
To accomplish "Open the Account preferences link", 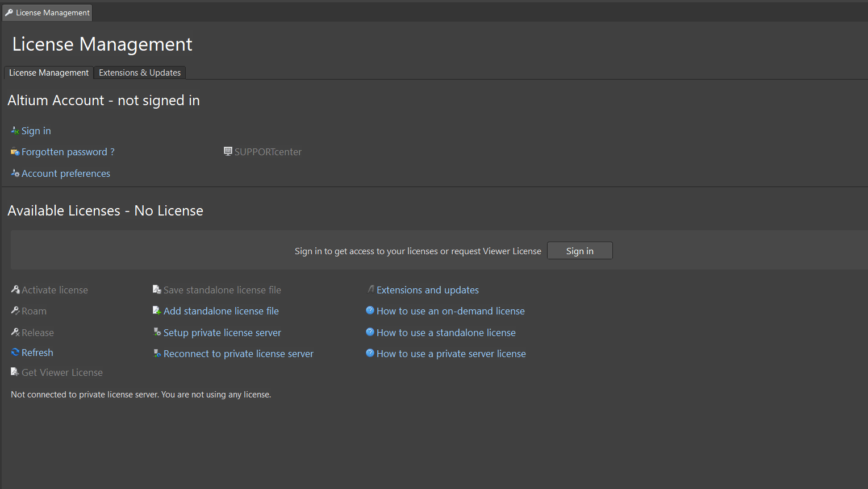I will click(x=66, y=173).
